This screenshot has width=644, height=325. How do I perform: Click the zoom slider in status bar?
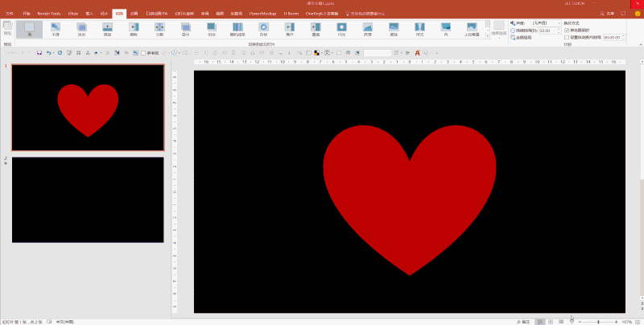click(x=598, y=322)
